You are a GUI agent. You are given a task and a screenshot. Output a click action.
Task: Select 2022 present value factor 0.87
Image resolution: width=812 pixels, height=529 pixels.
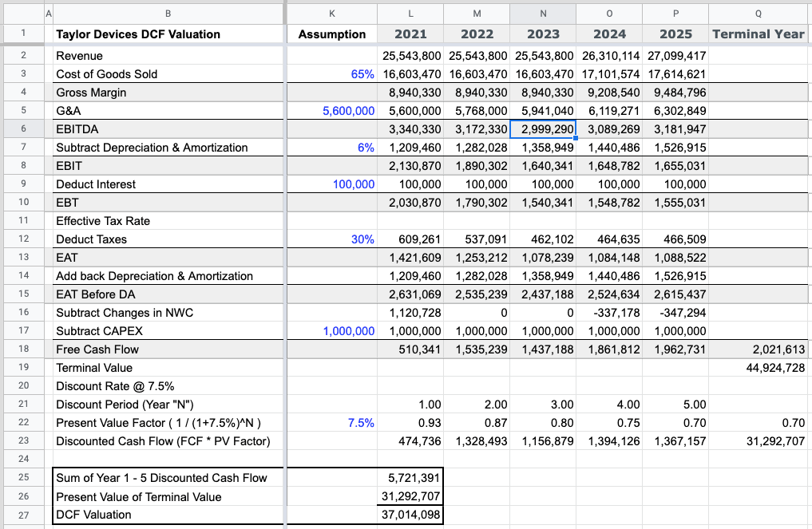(x=477, y=423)
